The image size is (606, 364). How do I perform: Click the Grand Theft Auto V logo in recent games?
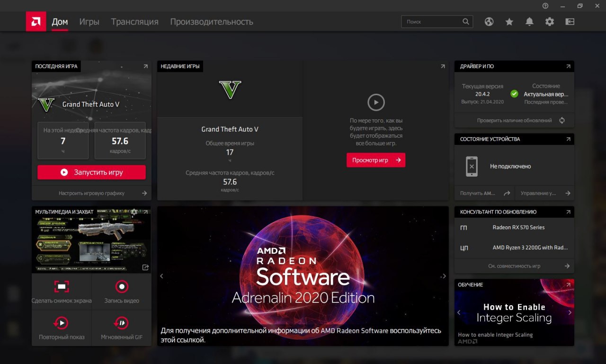tap(230, 89)
